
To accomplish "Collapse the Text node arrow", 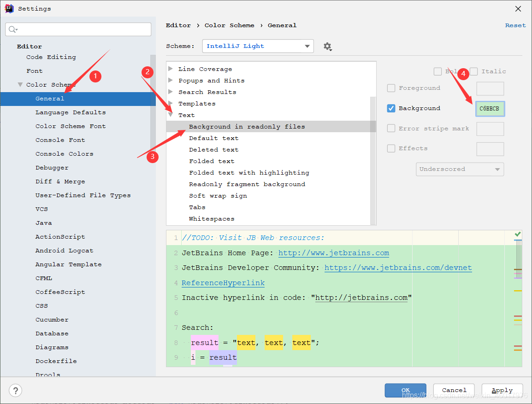I will coord(171,115).
